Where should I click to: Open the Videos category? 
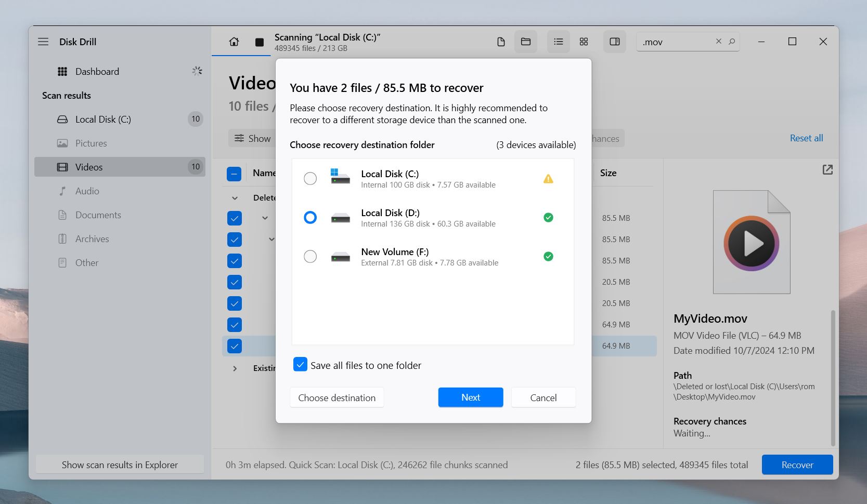tap(120, 167)
